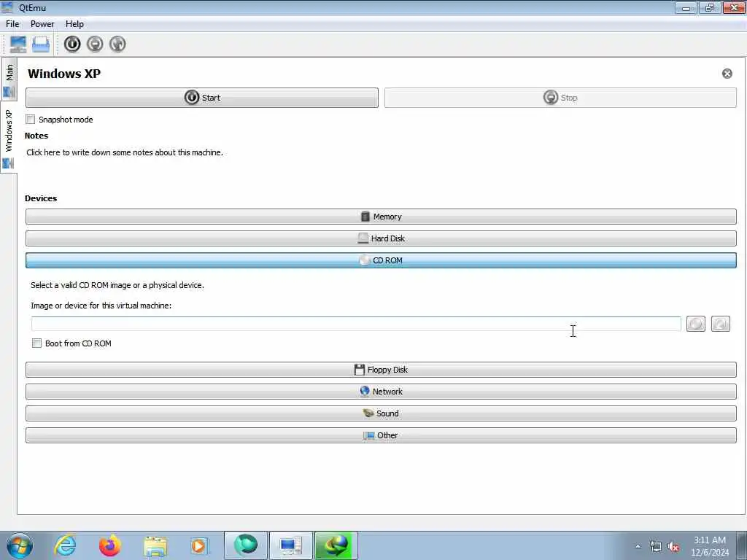
Task: Switch to the Windows XP side tab
Action: tap(9, 137)
